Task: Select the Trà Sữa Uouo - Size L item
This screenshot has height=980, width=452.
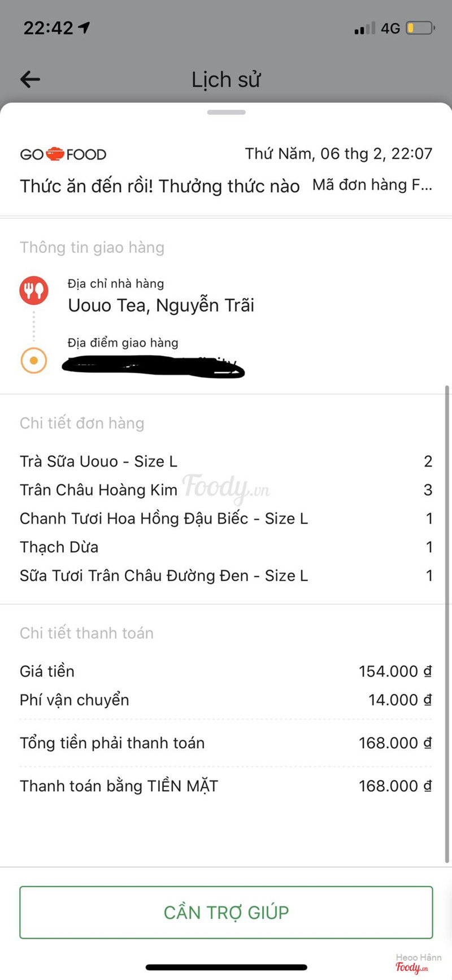Action: click(x=99, y=461)
